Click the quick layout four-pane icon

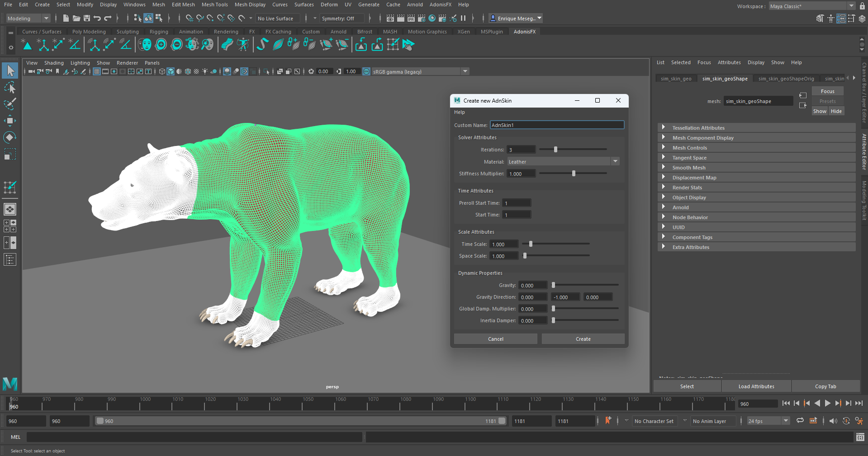pyautogui.click(x=10, y=226)
